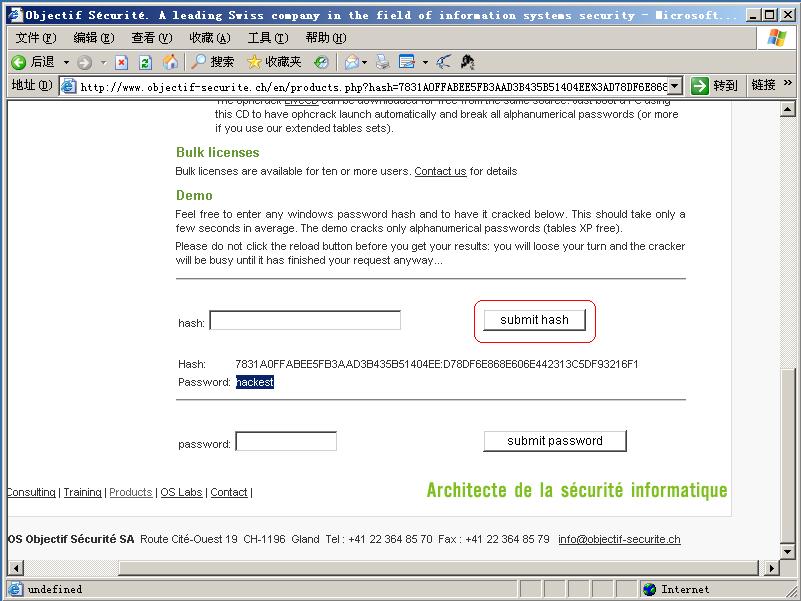Click the cracked hash value starting 7831A0FF
801x601 pixels.
click(x=437, y=364)
